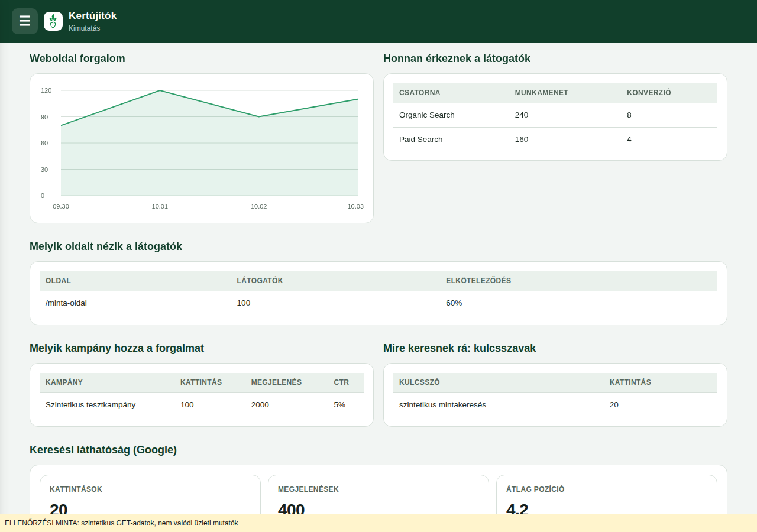Click the CSATORNA column header
This screenshot has width=757, height=532.
tap(420, 93)
